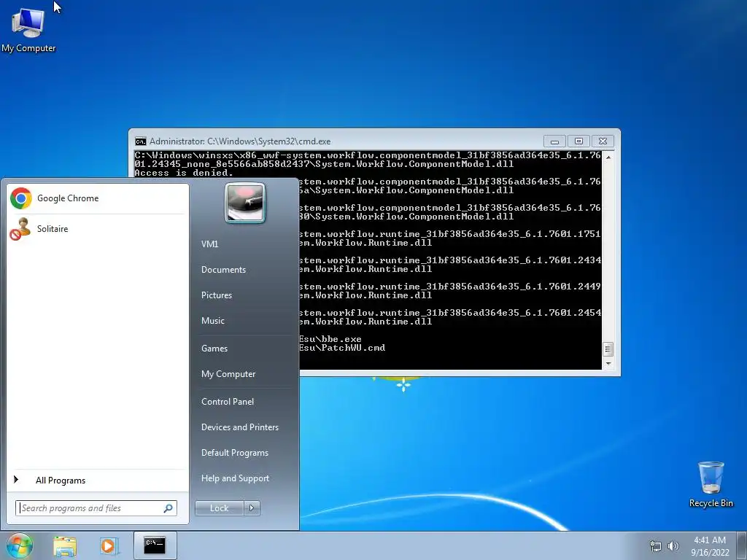Open Pictures from the Start menu
747x560 pixels.
tap(216, 295)
